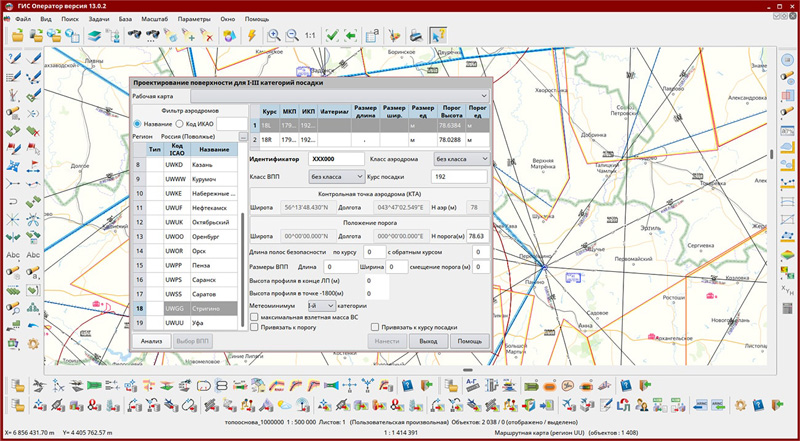Screen dimensions: 800x441
Task: Click the gear icon in bottom toolbar
Action: click(740, 405)
